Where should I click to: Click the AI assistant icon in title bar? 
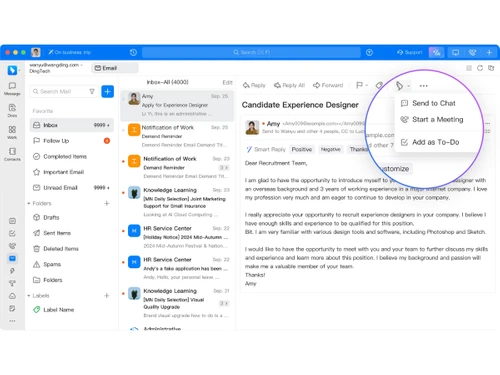tap(437, 52)
